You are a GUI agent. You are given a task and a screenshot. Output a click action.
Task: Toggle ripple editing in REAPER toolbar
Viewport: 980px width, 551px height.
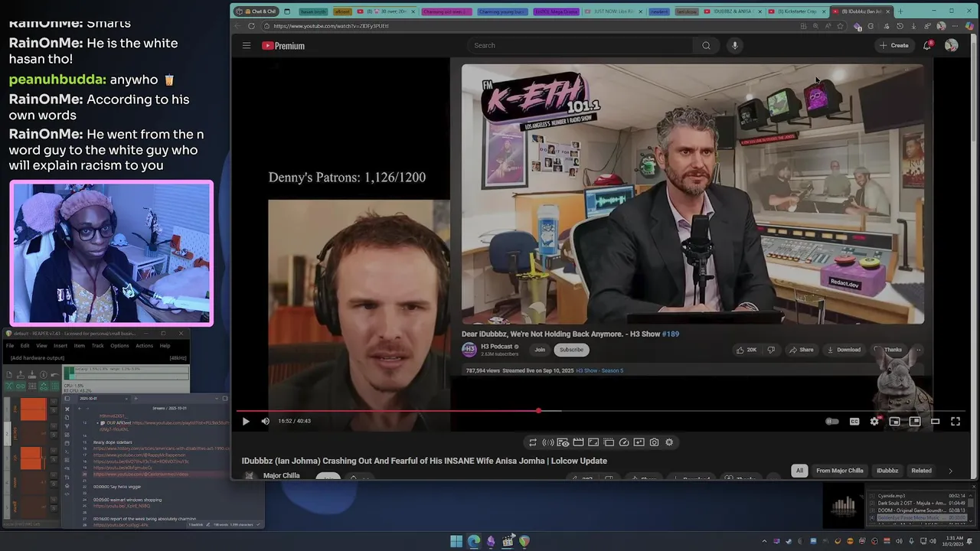[32, 386]
